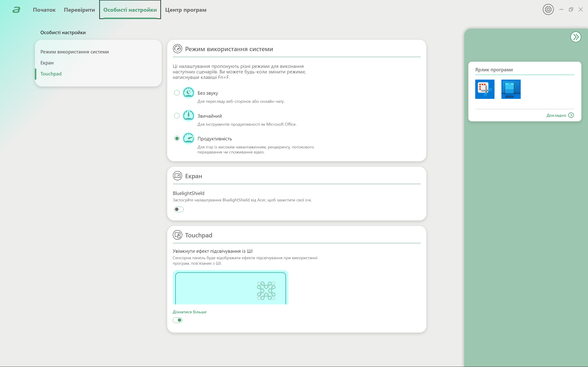
Task: Click the Silent mode moon gauge icon
Action: pyautogui.click(x=188, y=93)
